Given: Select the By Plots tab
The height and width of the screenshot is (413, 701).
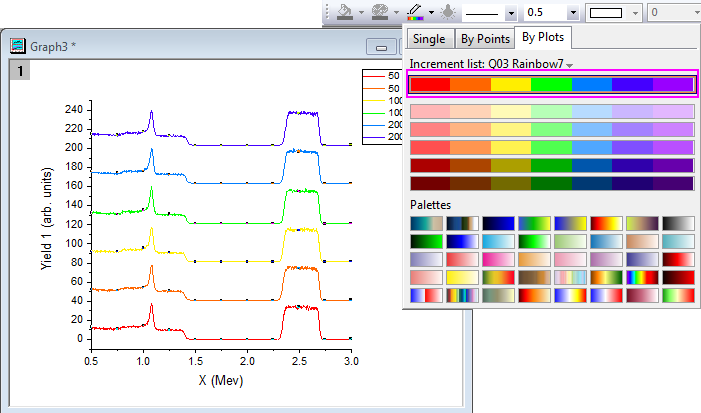Looking at the screenshot, I should [543, 39].
